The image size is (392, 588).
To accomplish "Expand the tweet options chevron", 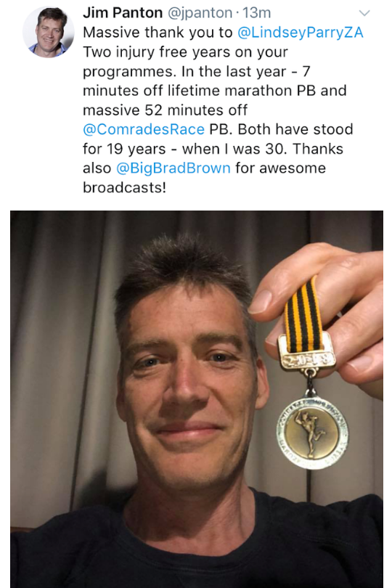I will coord(364,13).
